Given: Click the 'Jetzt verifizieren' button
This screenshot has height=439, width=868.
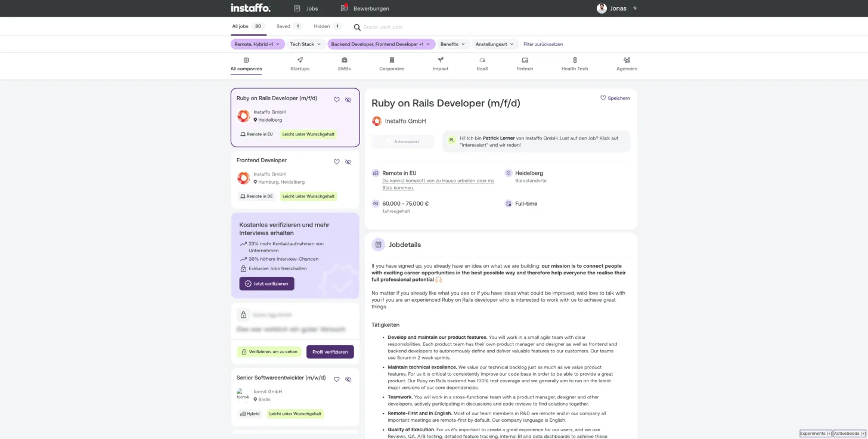Looking at the screenshot, I should pos(266,284).
